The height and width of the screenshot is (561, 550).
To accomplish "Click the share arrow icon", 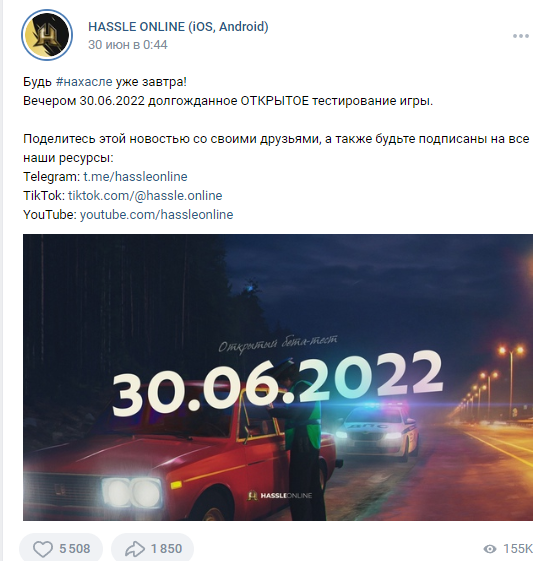I will tap(135, 548).
